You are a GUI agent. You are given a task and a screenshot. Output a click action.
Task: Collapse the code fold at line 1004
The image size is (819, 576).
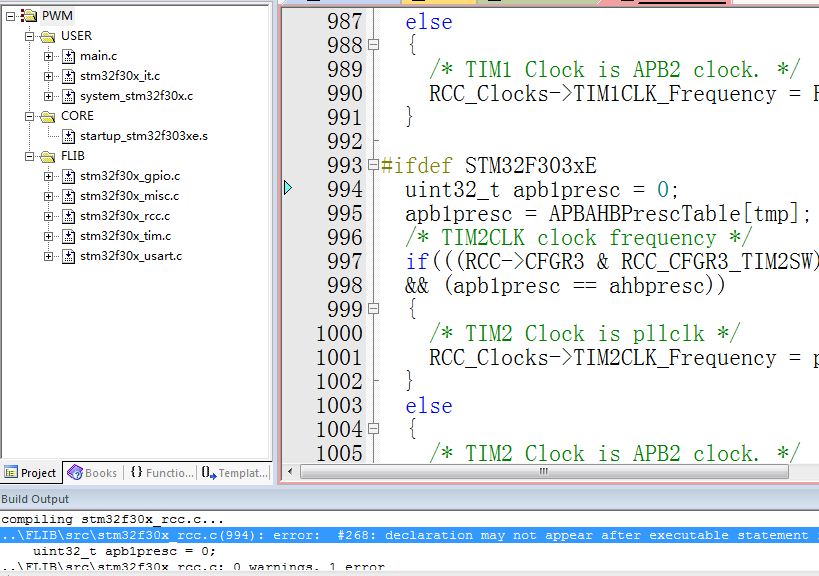click(373, 429)
